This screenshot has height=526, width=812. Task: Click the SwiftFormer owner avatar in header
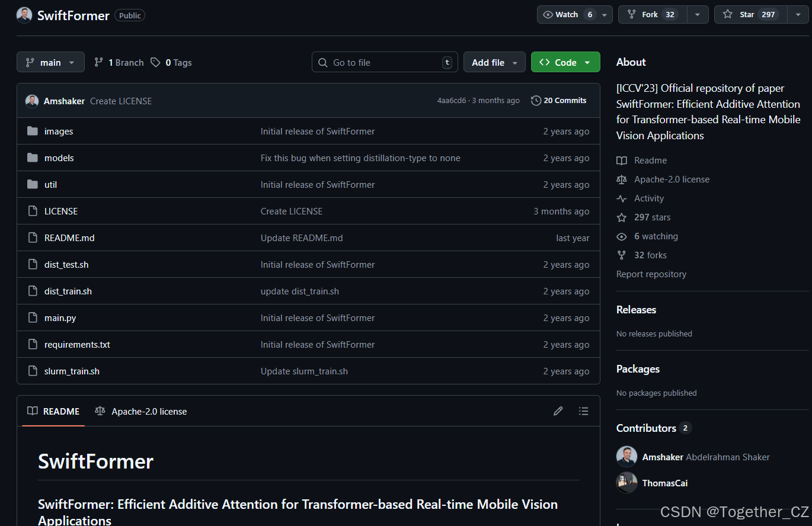click(x=24, y=15)
